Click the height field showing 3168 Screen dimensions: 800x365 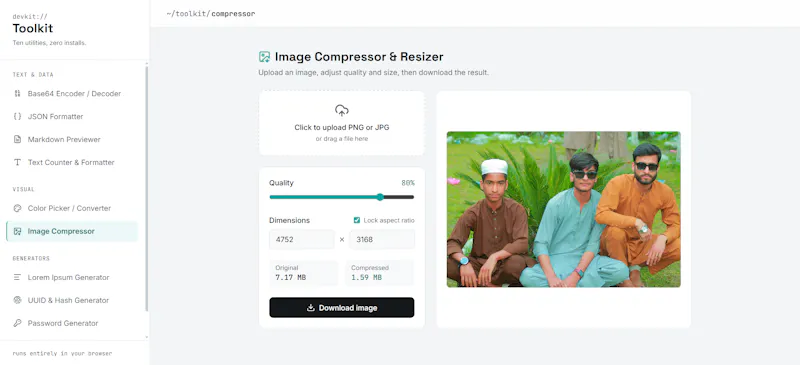382,239
